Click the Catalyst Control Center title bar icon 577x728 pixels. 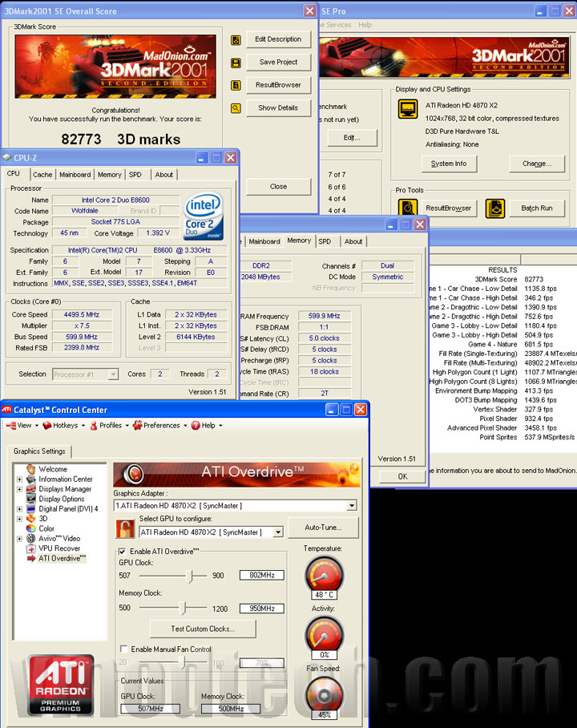[6, 410]
